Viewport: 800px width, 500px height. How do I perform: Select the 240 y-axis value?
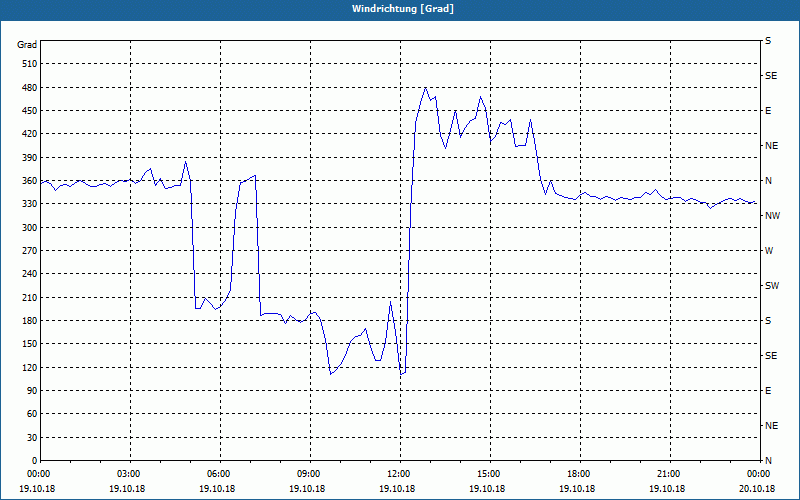coord(30,274)
